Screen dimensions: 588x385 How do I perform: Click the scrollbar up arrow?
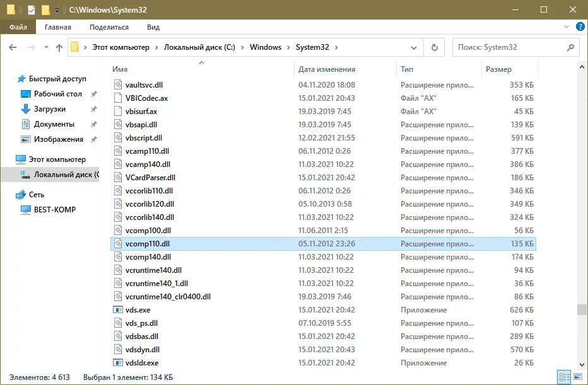[x=582, y=67]
